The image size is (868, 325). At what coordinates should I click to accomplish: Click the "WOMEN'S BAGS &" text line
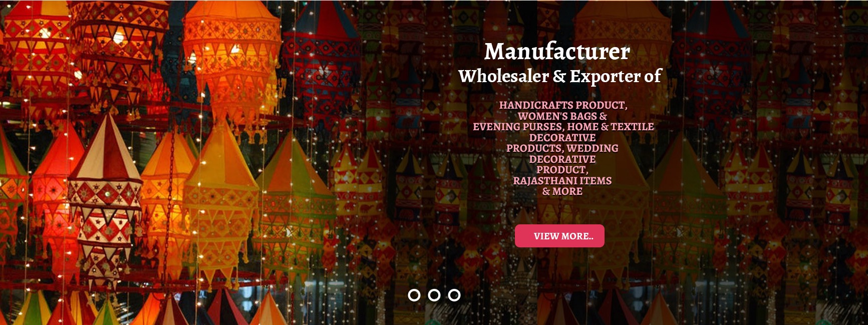click(562, 116)
